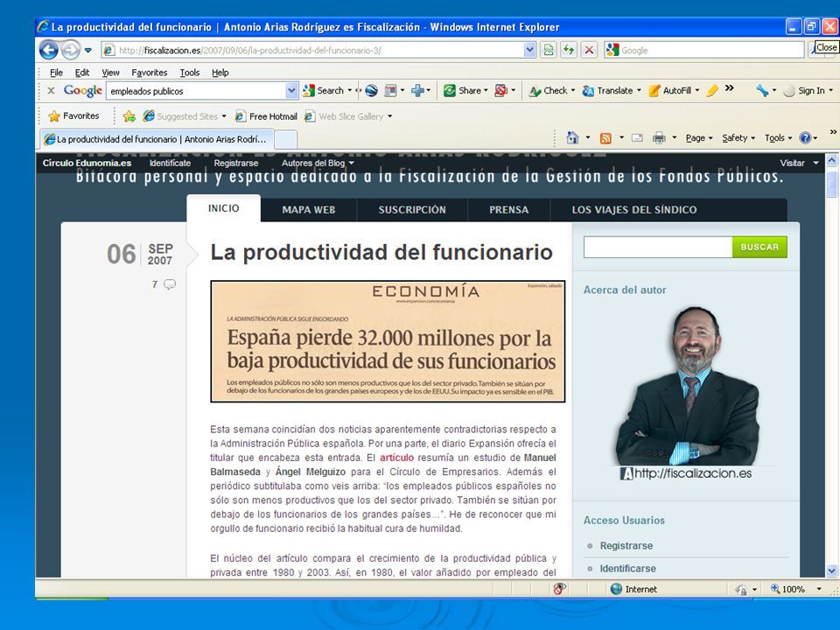Click the blog search text field
The image size is (840, 630).
[x=658, y=247]
